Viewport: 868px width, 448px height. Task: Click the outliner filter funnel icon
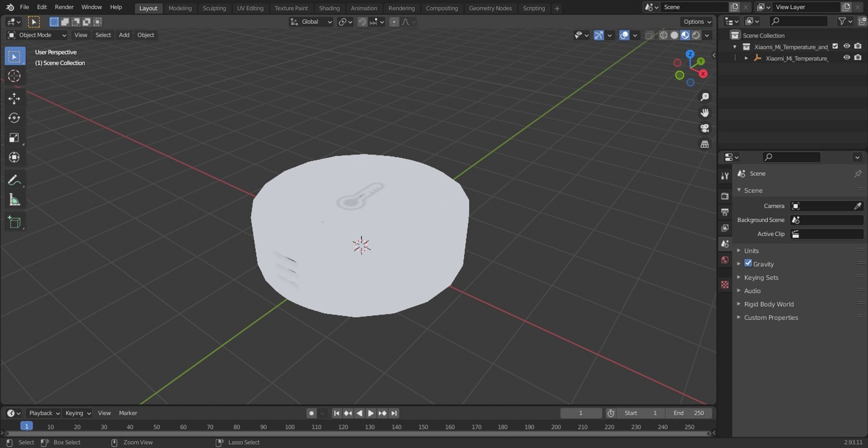point(842,21)
